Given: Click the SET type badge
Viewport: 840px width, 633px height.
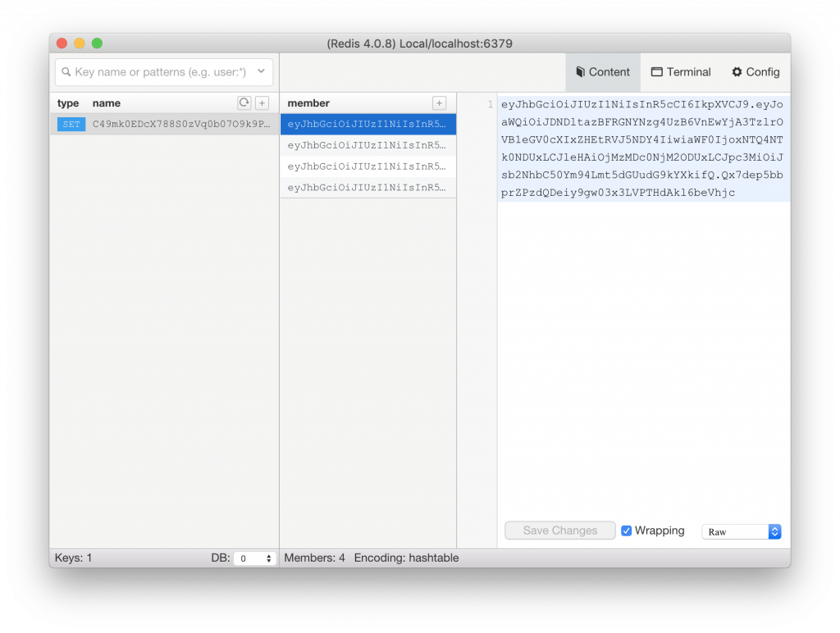Looking at the screenshot, I should (71, 125).
